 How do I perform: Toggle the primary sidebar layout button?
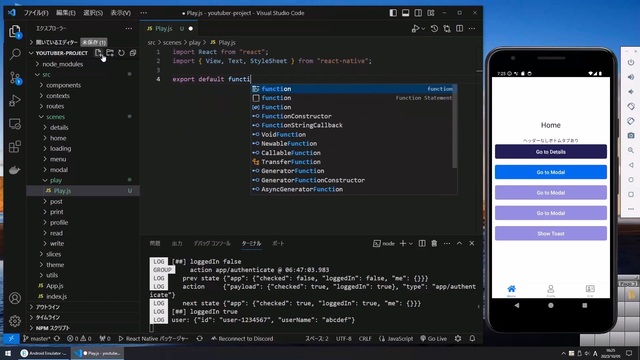[x=393, y=13]
